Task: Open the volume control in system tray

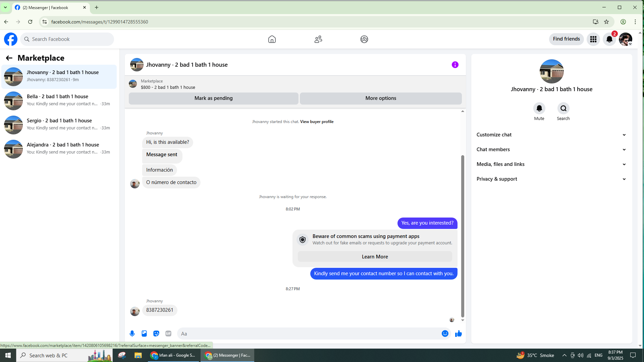Action: click(581, 355)
